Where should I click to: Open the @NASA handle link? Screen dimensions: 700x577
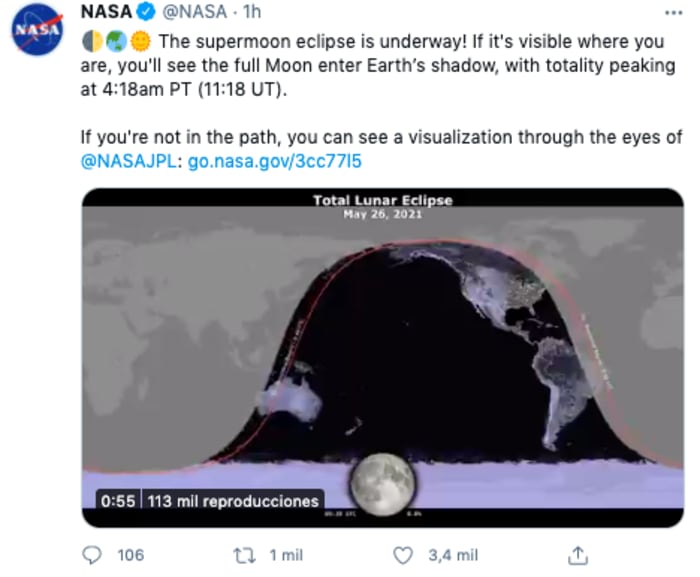pyautogui.click(x=195, y=13)
